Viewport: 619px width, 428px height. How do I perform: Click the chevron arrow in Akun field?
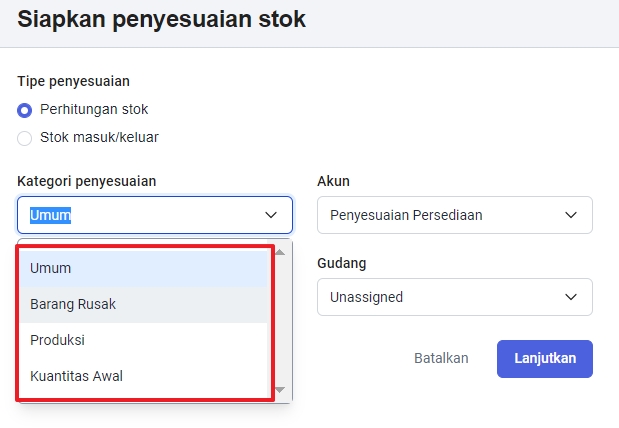click(571, 215)
